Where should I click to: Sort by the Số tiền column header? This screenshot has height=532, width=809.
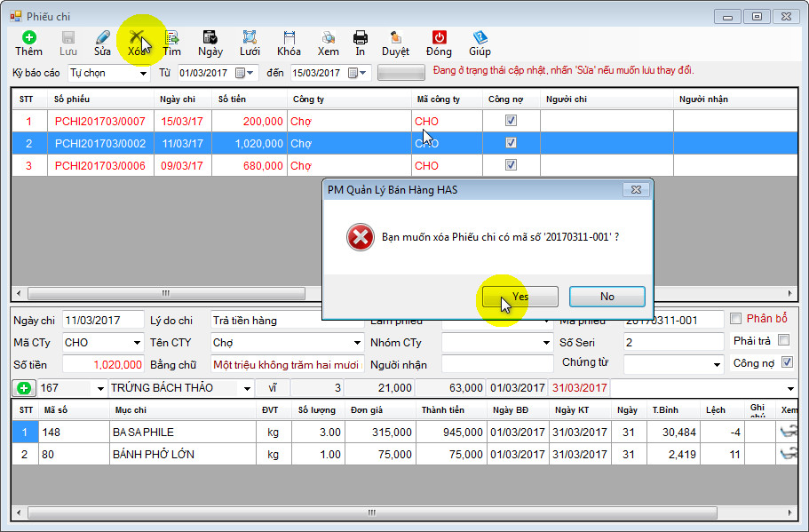pyautogui.click(x=250, y=99)
